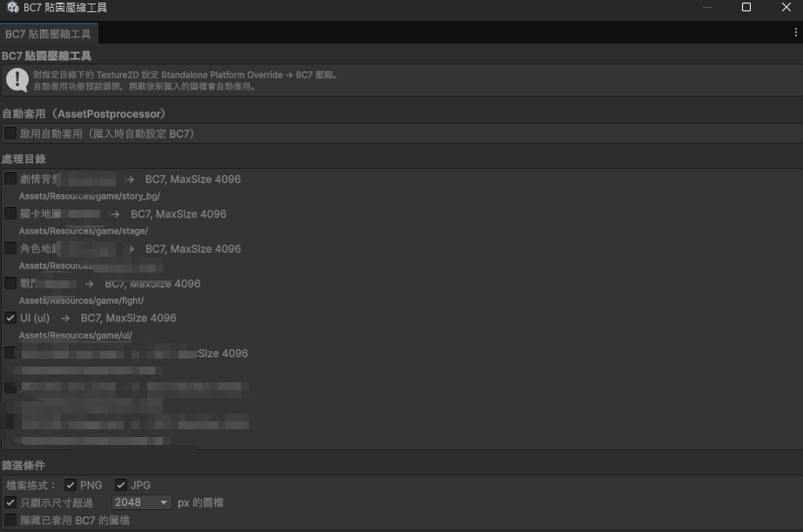Uncheck the UI (ui) directory
The height and width of the screenshot is (532, 803).
pyautogui.click(x=10, y=318)
